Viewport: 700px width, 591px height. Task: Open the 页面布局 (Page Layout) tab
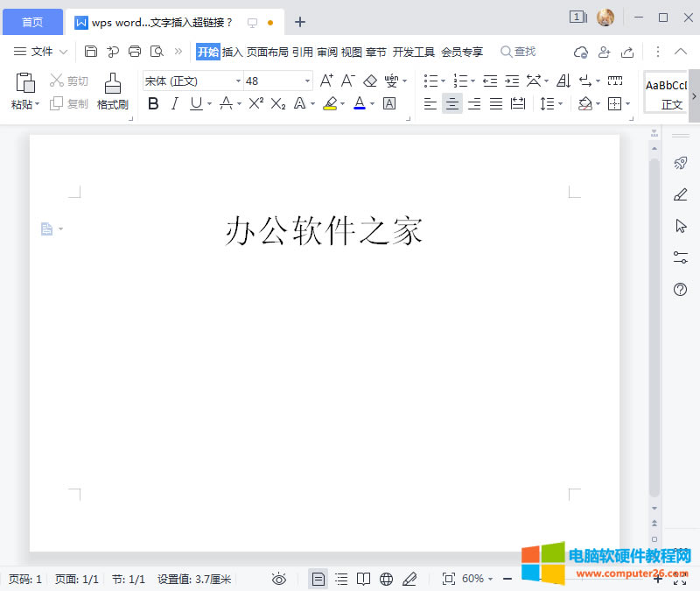coord(267,52)
